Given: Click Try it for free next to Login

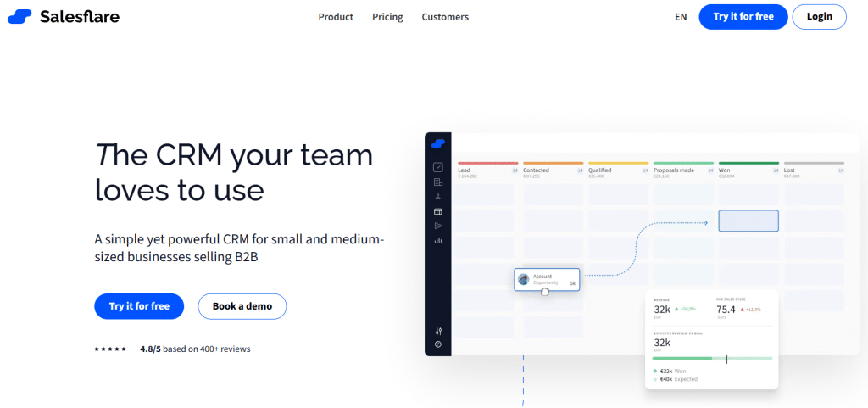Looking at the screenshot, I should 743,17.
